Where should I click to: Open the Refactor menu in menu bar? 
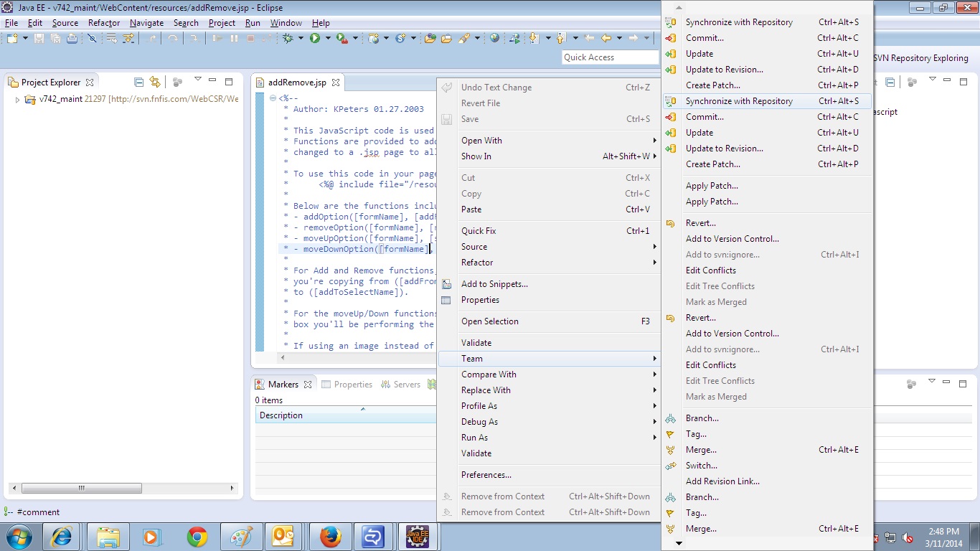click(104, 23)
